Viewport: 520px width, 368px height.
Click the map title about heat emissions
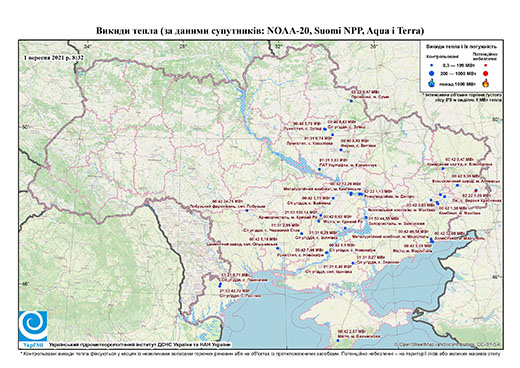pyautogui.click(x=260, y=31)
